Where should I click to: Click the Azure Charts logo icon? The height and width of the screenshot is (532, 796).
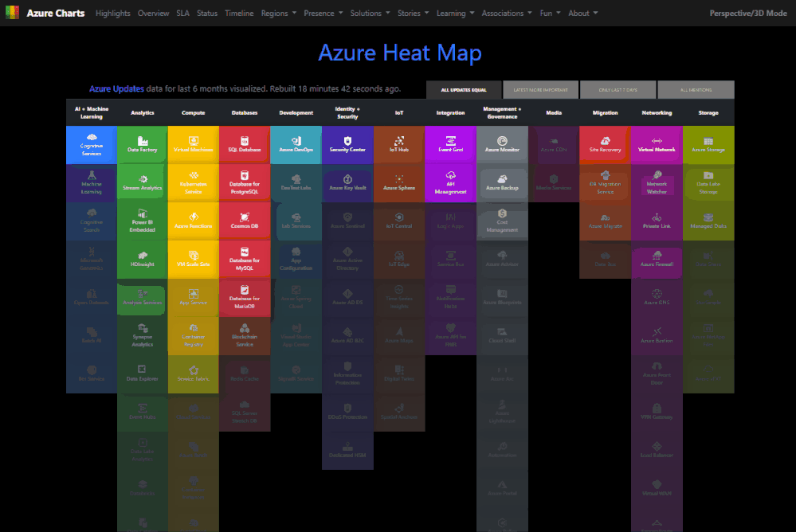(x=12, y=13)
